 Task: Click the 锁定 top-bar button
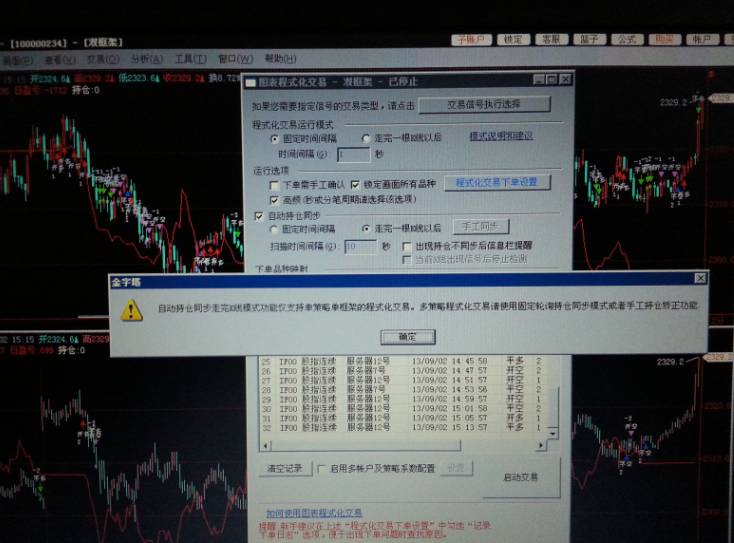514,39
